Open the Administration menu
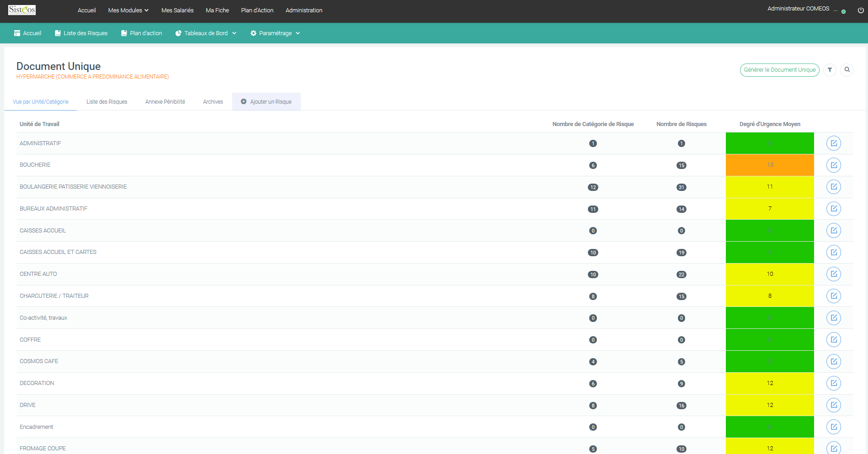The height and width of the screenshot is (454, 868). coord(304,11)
